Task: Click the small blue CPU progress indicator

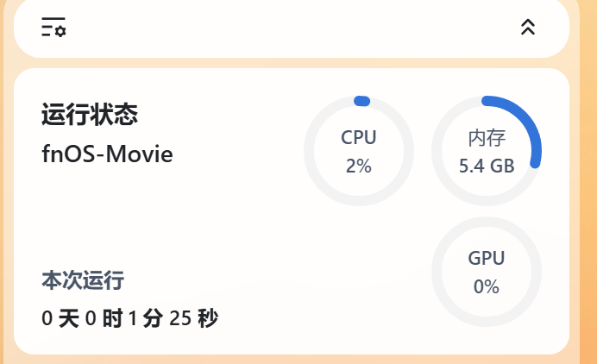Action: (x=361, y=101)
